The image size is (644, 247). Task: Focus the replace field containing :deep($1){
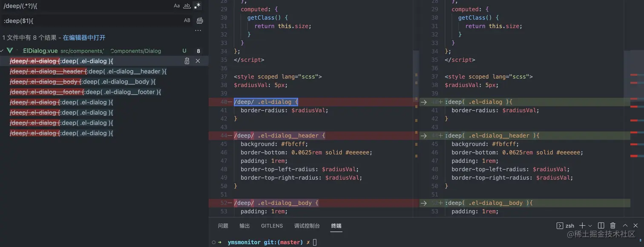click(x=91, y=20)
